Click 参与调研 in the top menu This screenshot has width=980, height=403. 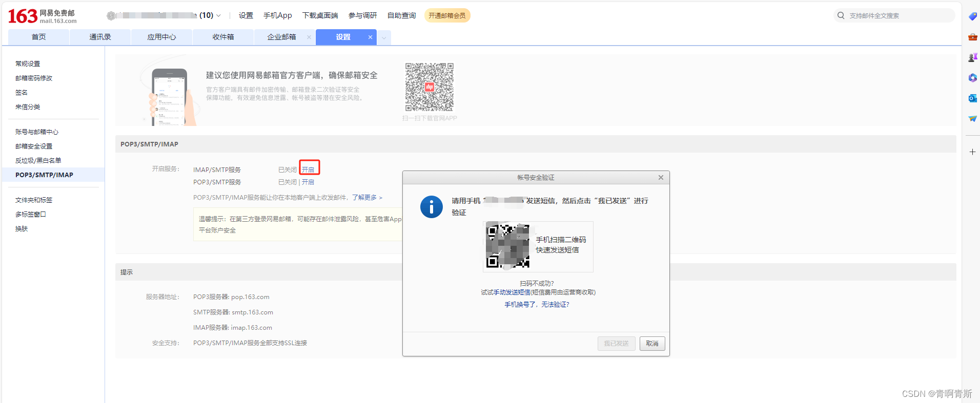[x=362, y=15]
